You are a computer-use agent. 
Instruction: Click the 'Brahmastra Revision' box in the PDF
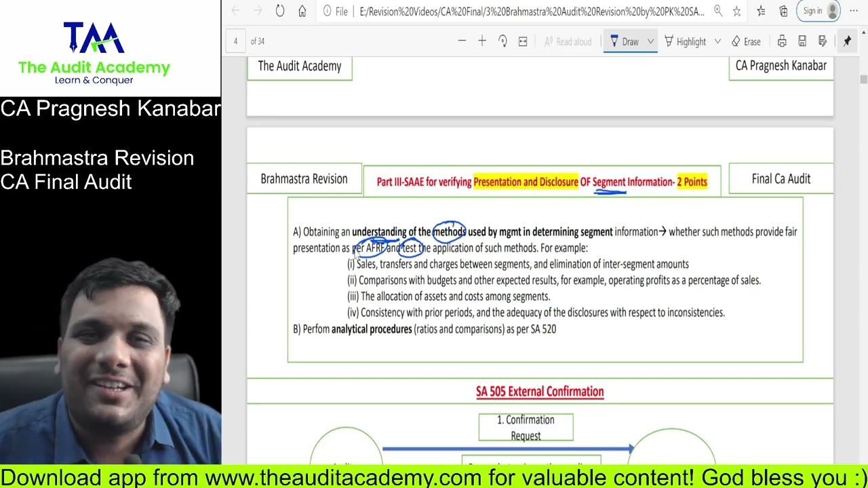[304, 179]
